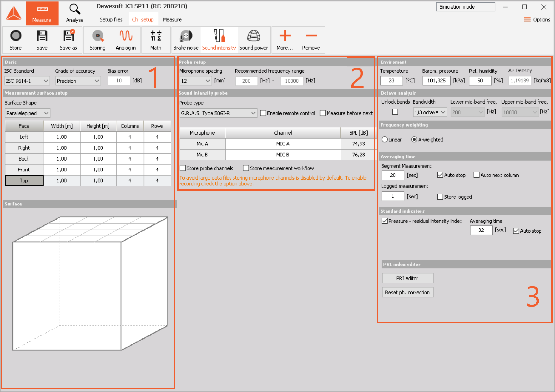This screenshot has height=392, width=555.
Task: Open Upper mid-band freq. dropdown
Action: point(520,112)
